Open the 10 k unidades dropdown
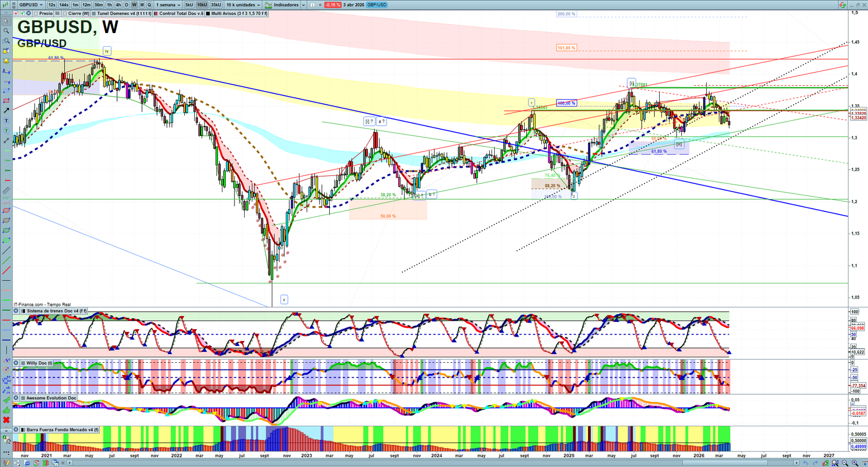This screenshot has width=868, height=467. pyautogui.click(x=243, y=5)
